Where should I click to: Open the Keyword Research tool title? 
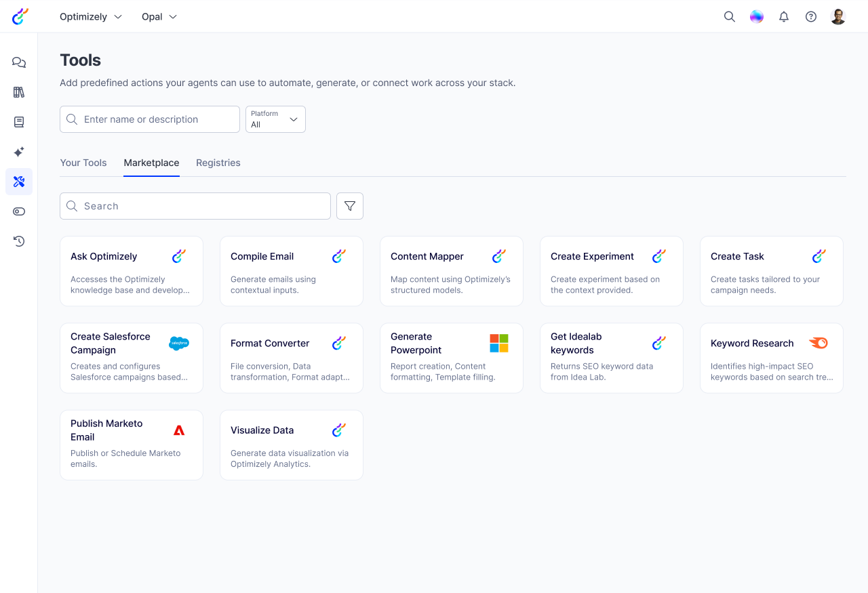pos(752,343)
